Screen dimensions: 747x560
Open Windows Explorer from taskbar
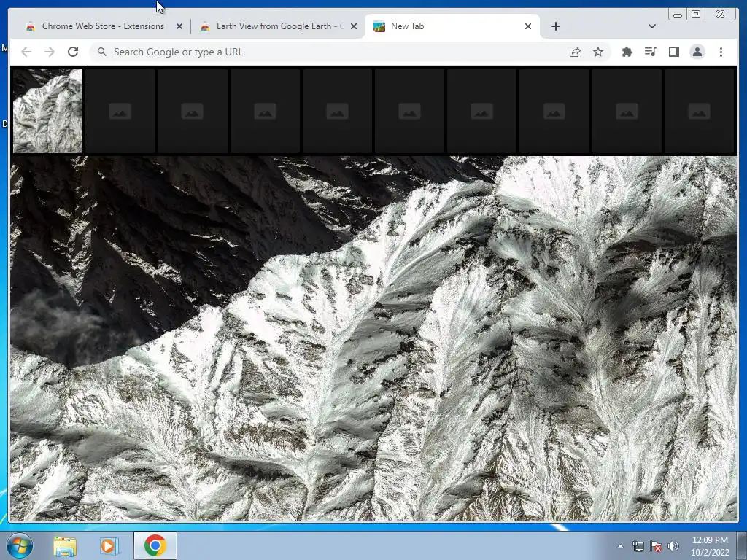(x=65, y=546)
